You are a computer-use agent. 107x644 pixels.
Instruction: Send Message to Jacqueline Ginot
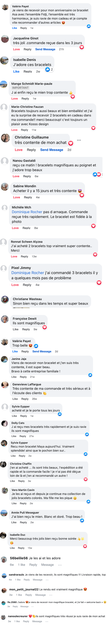click(45, 49)
